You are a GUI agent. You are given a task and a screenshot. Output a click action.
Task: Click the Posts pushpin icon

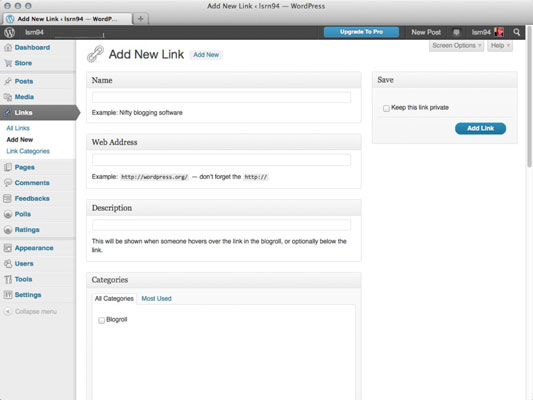(8, 81)
